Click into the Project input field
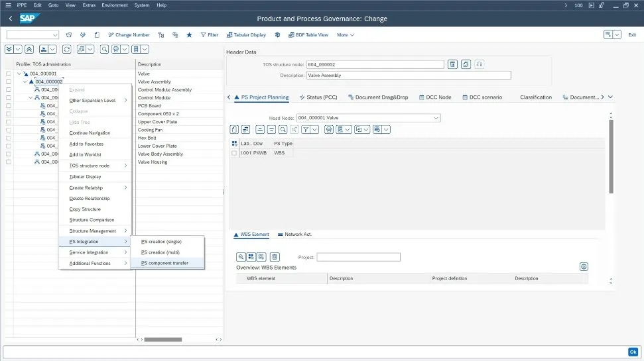Screen dimensions: 644x361 [358, 257]
